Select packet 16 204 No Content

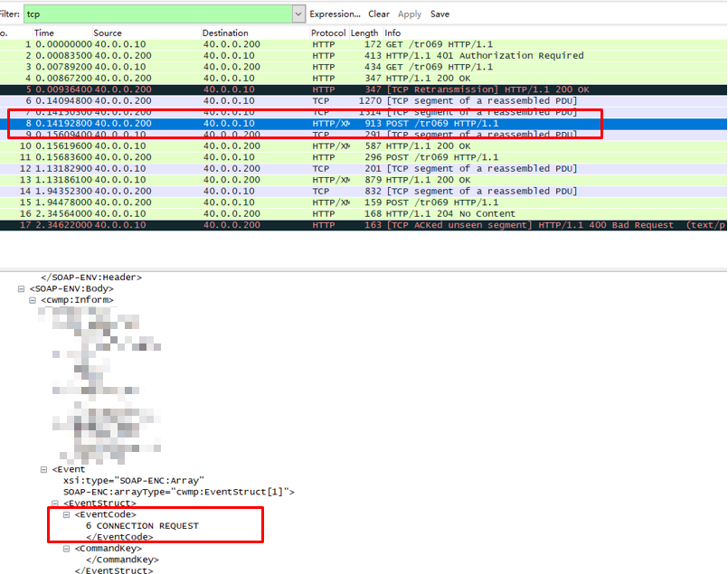[x=364, y=214]
